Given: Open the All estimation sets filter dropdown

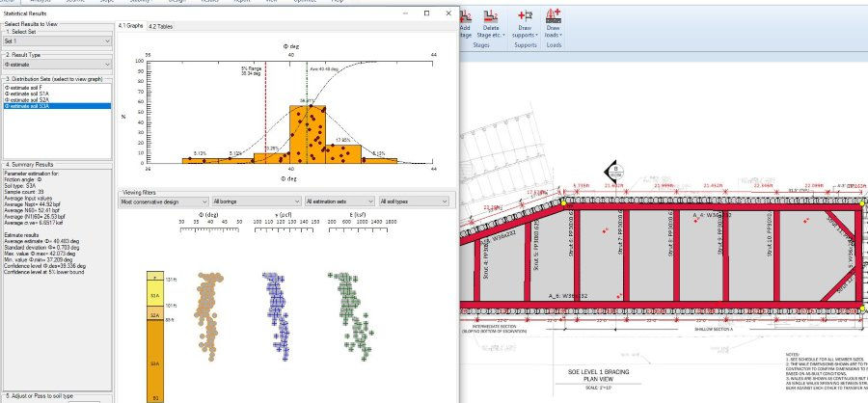Looking at the screenshot, I should pyautogui.click(x=339, y=202).
